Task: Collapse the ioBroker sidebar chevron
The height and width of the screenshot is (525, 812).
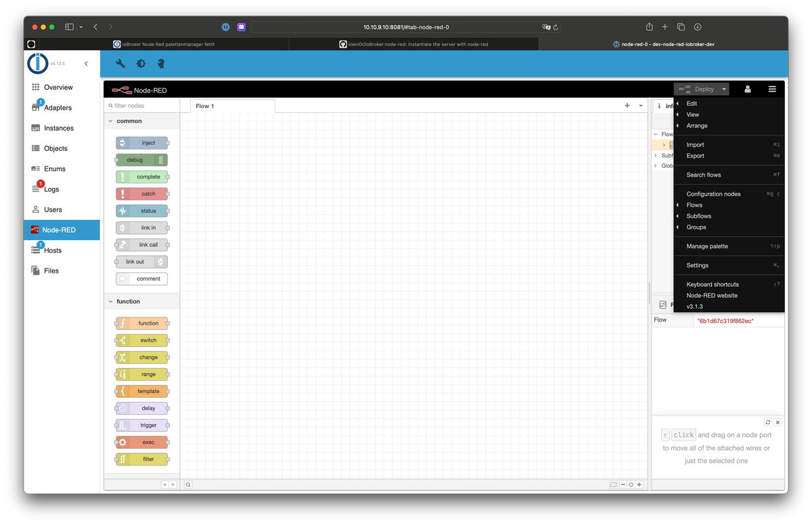Action: click(86, 64)
